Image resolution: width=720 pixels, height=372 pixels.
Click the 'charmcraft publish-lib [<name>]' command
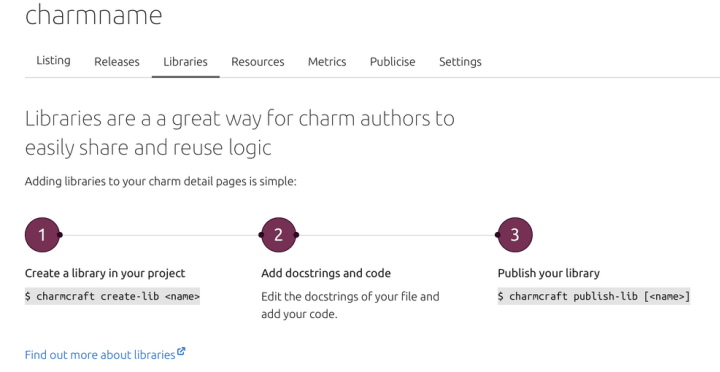click(x=594, y=296)
